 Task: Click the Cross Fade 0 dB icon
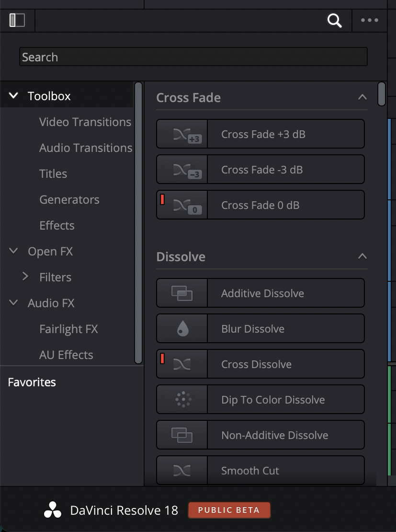(187, 206)
